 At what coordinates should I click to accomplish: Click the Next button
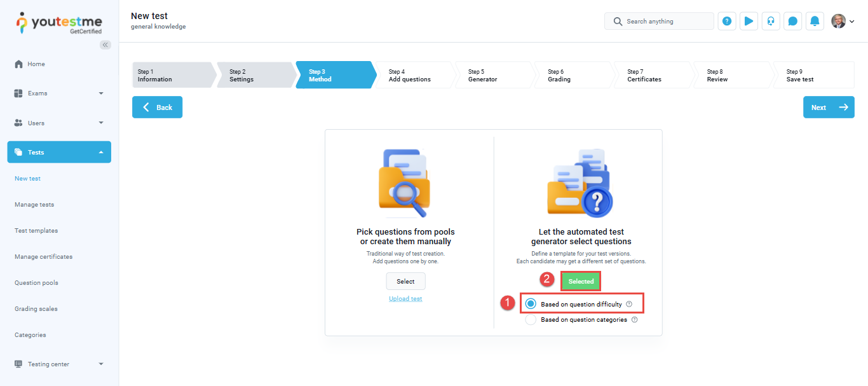coord(828,107)
